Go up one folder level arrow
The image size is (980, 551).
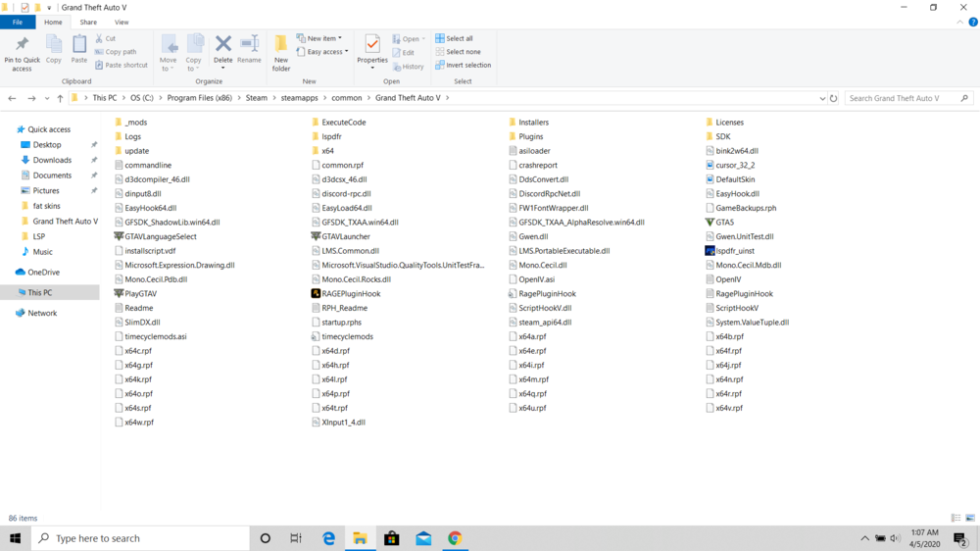[x=60, y=98]
